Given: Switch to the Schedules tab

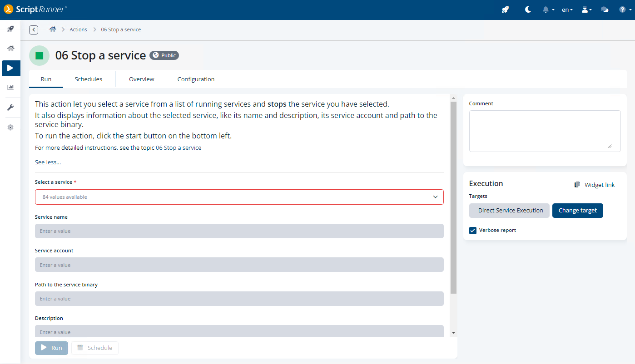Looking at the screenshot, I should pyautogui.click(x=89, y=79).
